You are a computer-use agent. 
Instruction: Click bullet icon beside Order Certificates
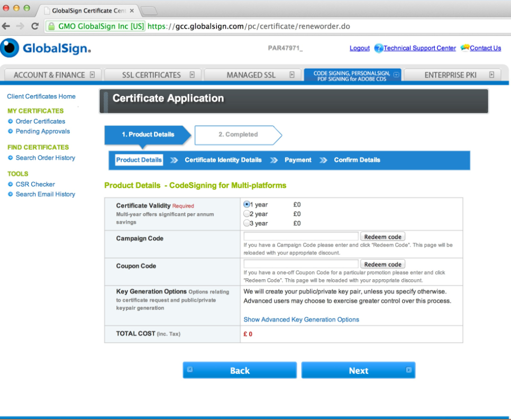(11, 122)
